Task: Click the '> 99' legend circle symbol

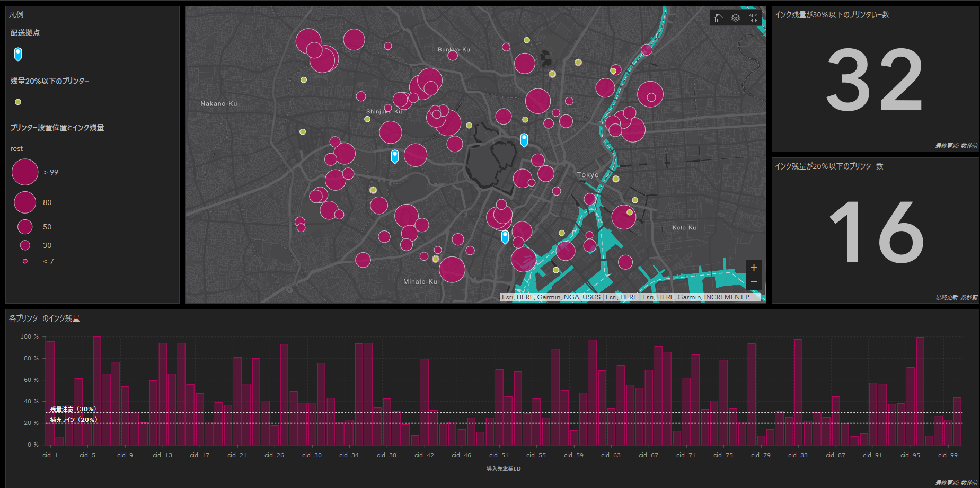Action: [x=25, y=172]
